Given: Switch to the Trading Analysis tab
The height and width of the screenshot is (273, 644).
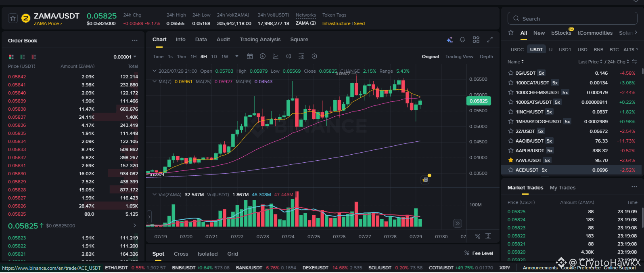Looking at the screenshot, I should coord(260,40).
